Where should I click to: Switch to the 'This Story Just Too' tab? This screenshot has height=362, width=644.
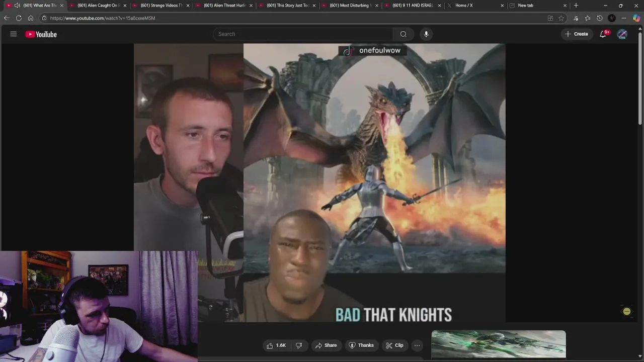coord(286,6)
